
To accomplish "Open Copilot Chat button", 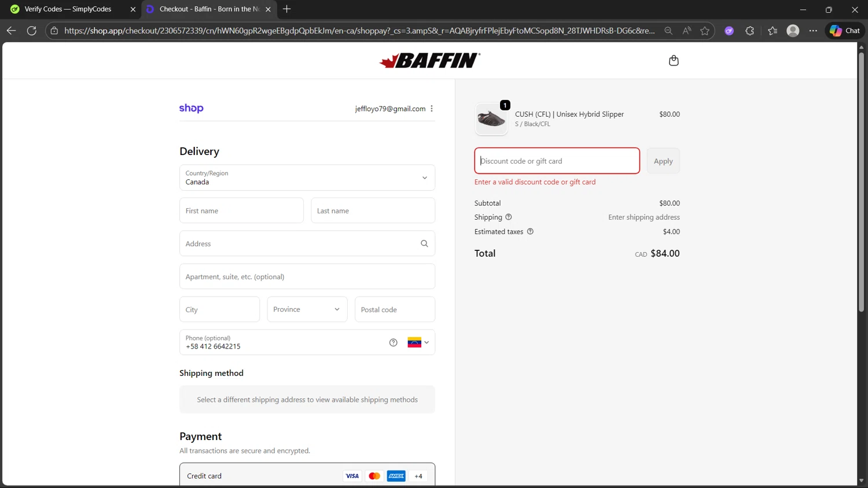I will pyautogui.click(x=845, y=31).
